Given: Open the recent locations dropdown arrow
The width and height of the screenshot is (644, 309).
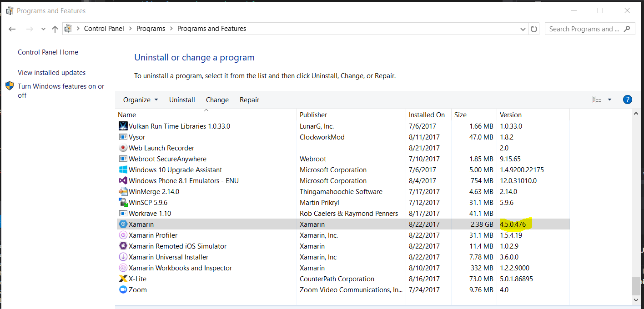Looking at the screenshot, I should click(x=43, y=29).
